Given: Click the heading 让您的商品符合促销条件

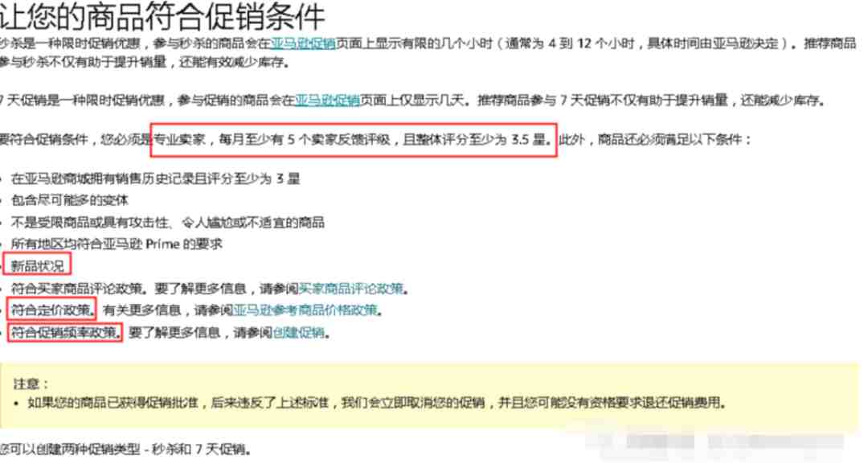Looking at the screenshot, I should coord(162,17).
